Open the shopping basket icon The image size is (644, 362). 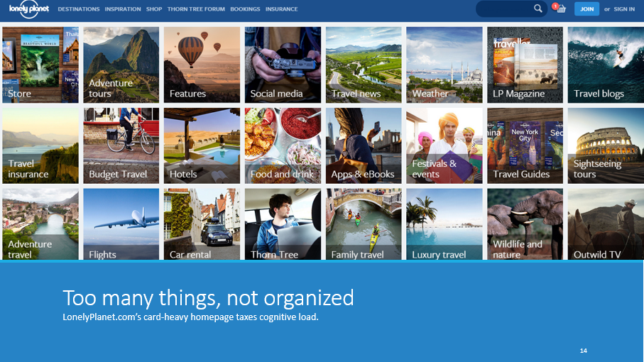click(560, 9)
